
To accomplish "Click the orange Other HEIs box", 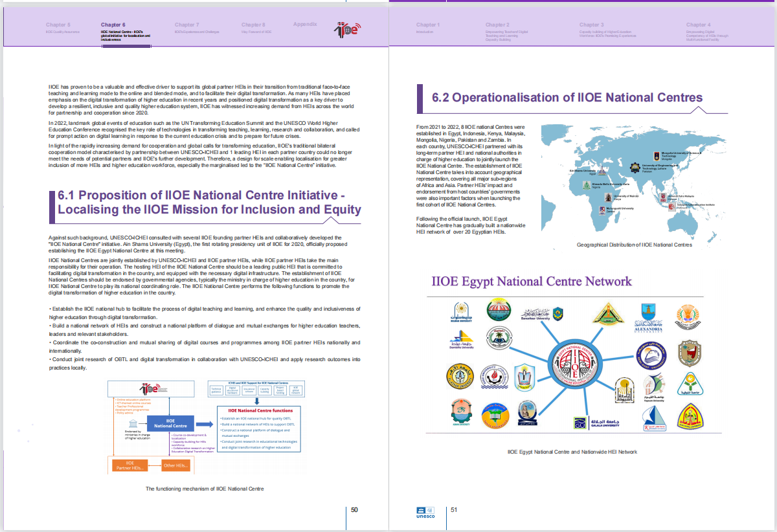I will point(175,465).
